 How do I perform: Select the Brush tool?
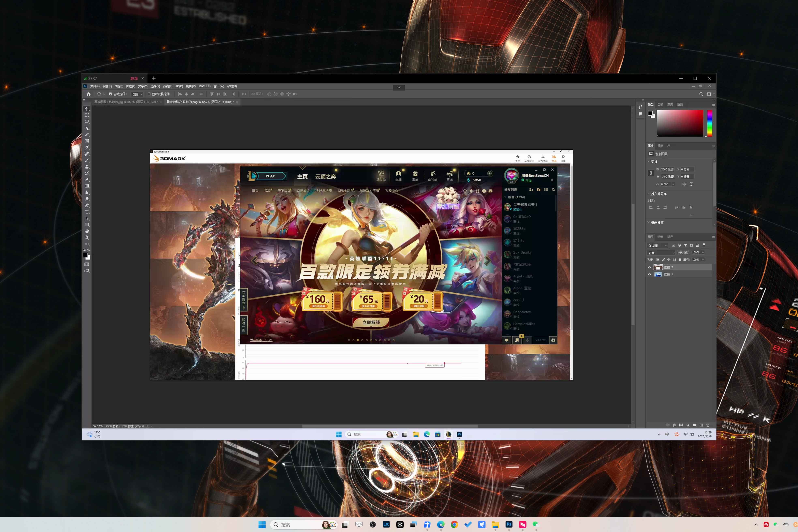pyautogui.click(x=87, y=160)
